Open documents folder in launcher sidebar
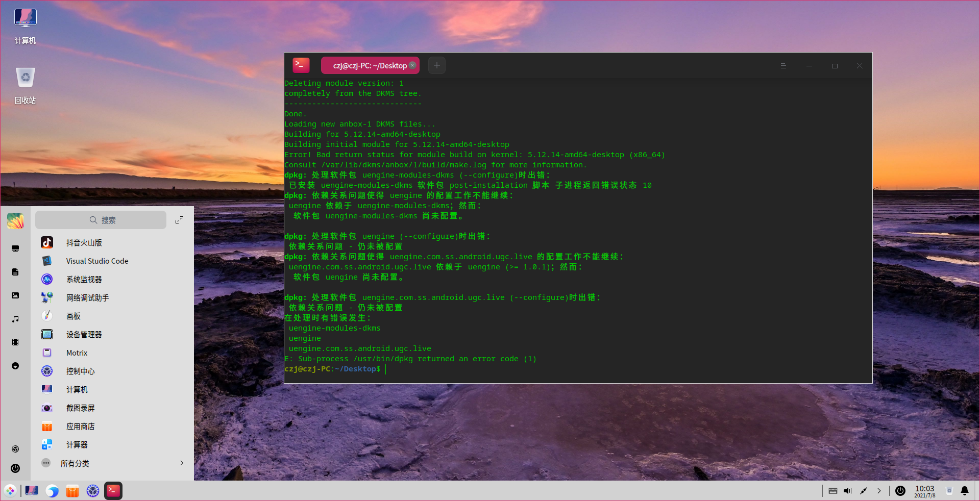 coord(15,272)
